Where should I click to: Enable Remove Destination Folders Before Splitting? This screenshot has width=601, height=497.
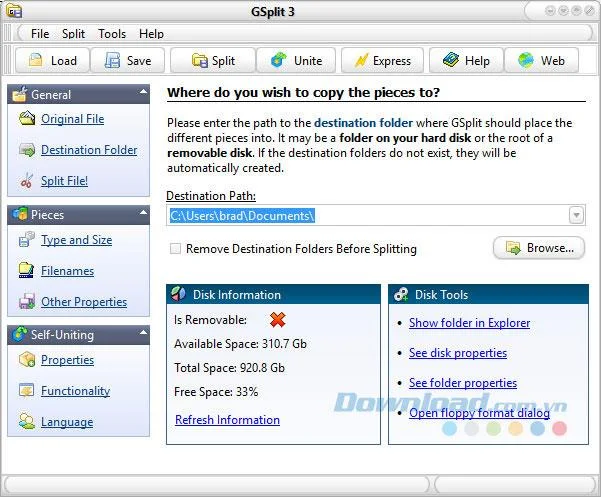click(175, 249)
